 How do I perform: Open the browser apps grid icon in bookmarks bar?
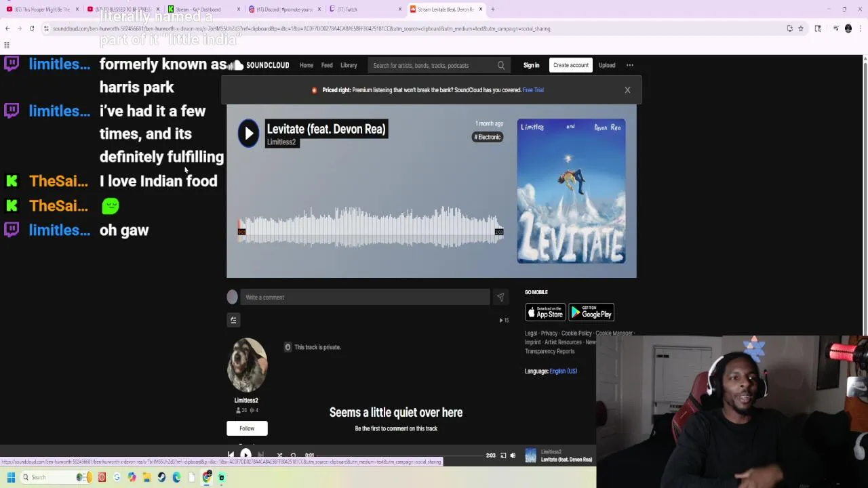(x=7, y=45)
